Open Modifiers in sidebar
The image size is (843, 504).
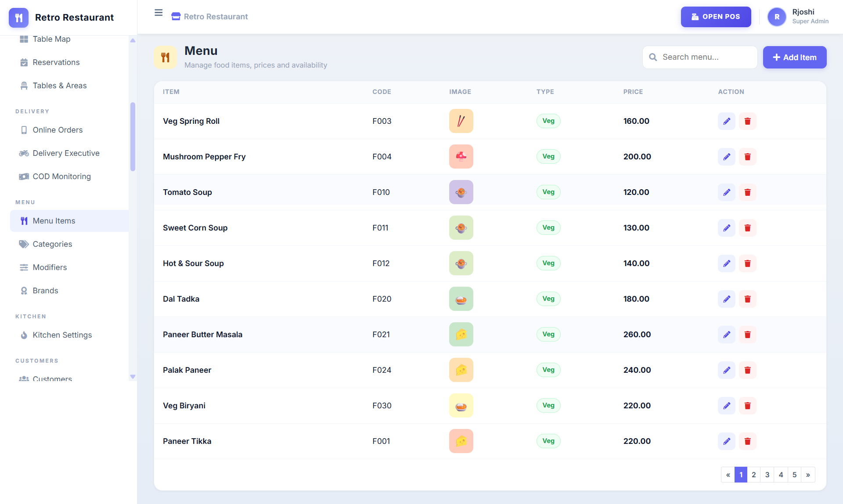click(x=69, y=267)
